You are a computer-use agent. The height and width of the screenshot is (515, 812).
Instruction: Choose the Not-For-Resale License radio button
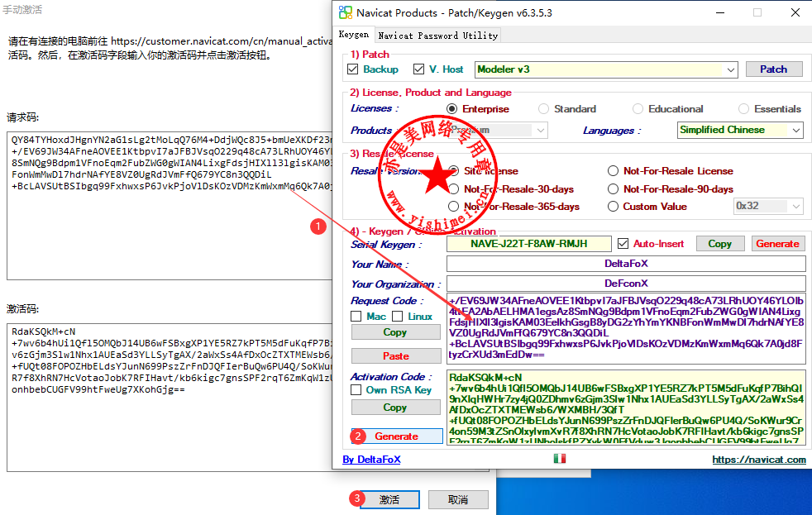614,171
